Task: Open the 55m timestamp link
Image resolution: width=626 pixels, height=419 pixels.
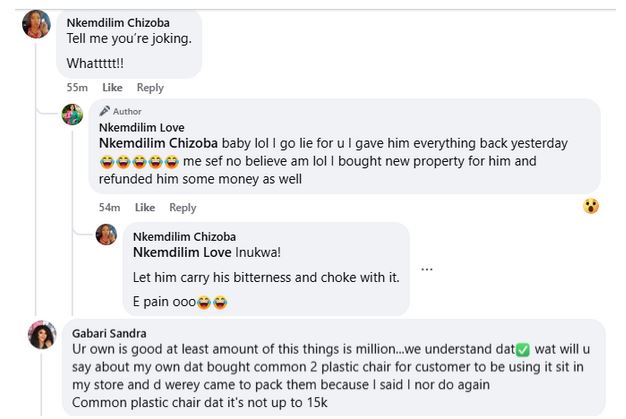Action: pyautogui.click(x=76, y=88)
